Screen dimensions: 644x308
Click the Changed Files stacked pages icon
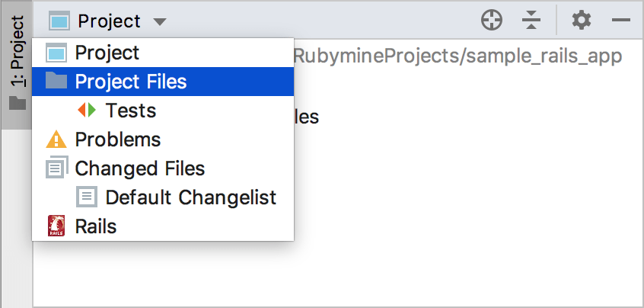click(56, 168)
